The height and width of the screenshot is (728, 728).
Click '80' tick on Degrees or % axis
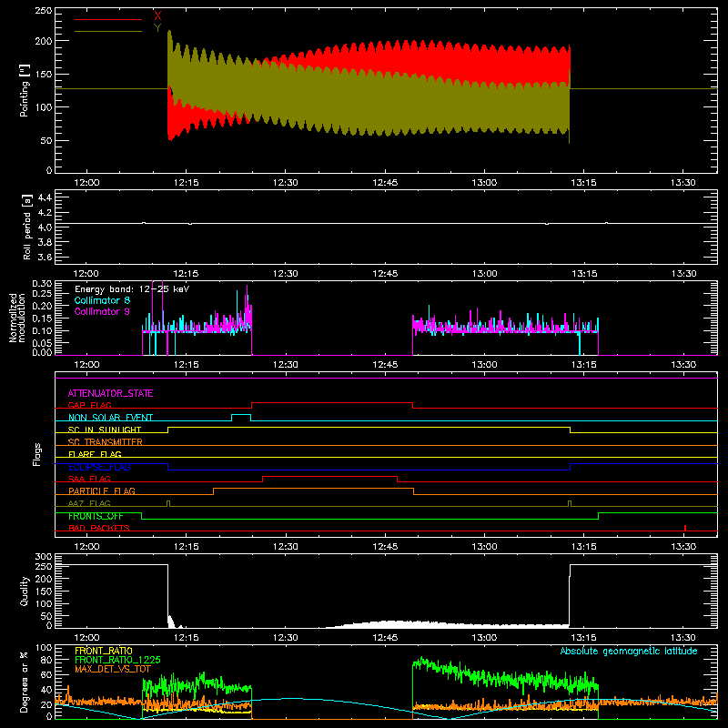(47, 660)
